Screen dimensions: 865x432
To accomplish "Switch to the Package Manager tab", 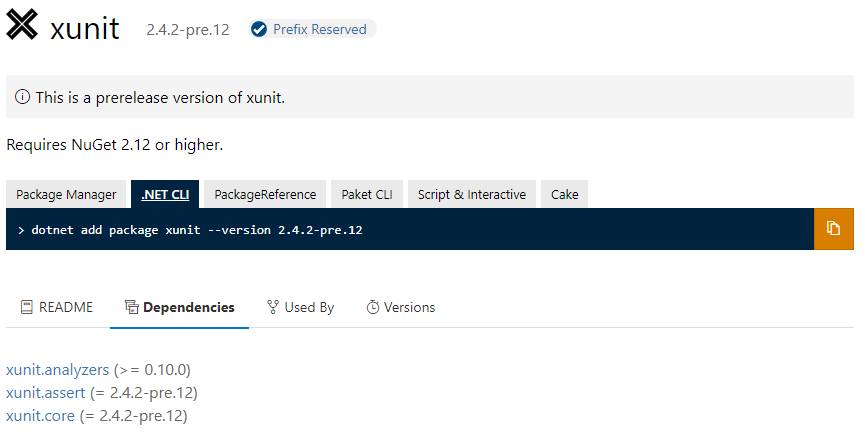I will [x=66, y=194].
